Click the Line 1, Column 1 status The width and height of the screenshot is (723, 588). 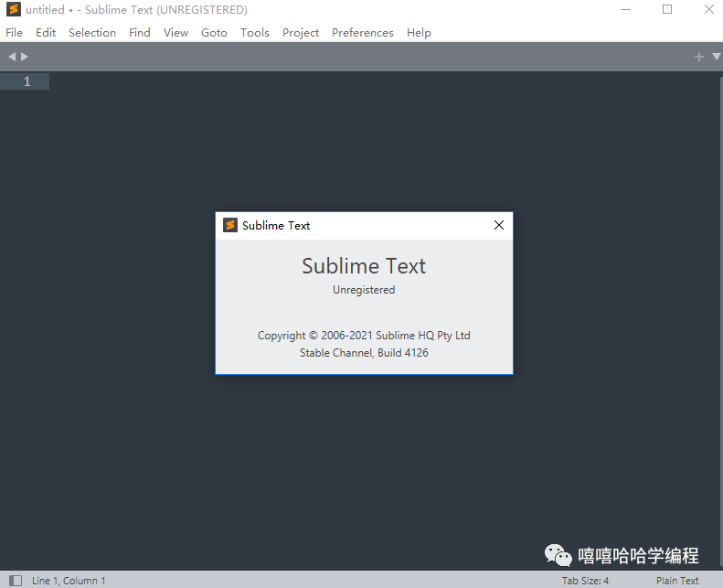coord(69,581)
